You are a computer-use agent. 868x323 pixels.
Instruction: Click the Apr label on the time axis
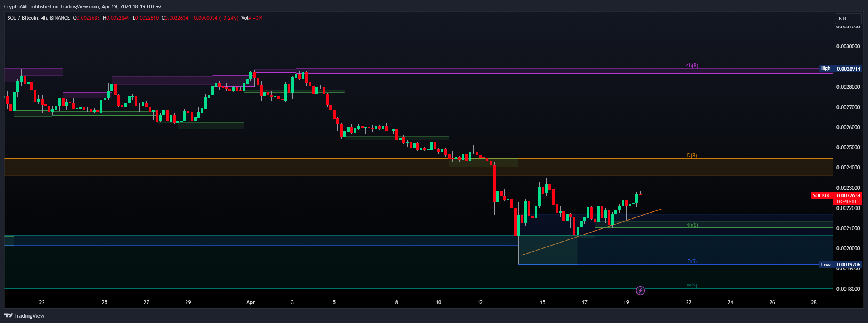[250, 303]
